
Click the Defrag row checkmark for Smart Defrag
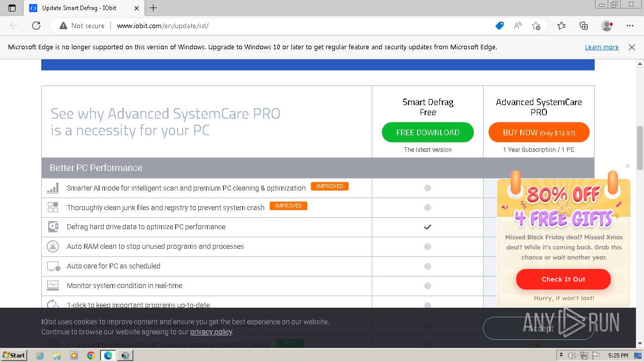click(x=428, y=227)
